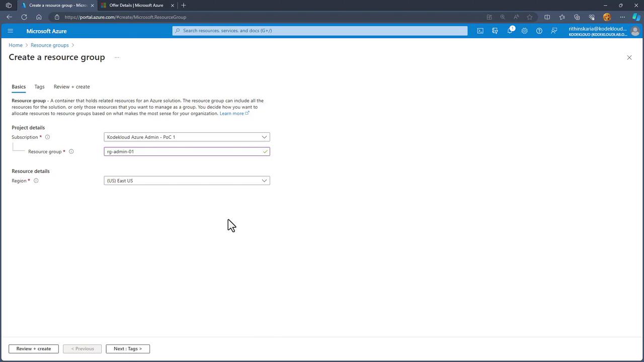Screen dimensions: 644x362
Task: Open the more options ellipsis beside title
Action: coord(117,57)
